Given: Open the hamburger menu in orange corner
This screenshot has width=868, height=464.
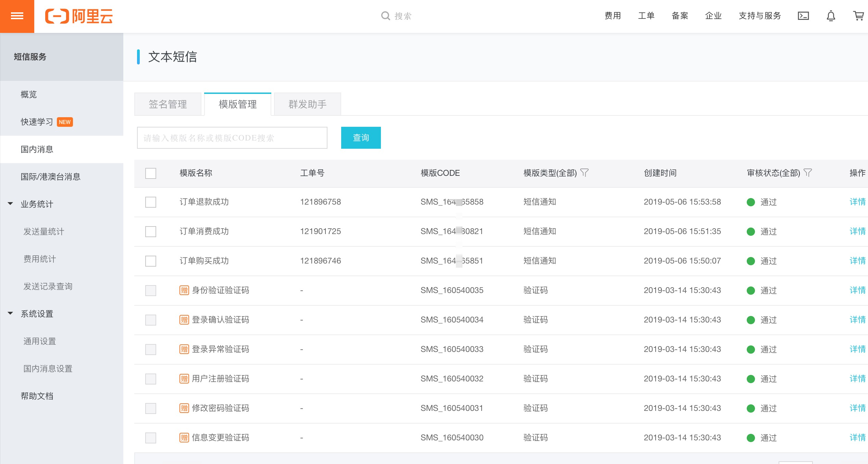Looking at the screenshot, I should [17, 16].
